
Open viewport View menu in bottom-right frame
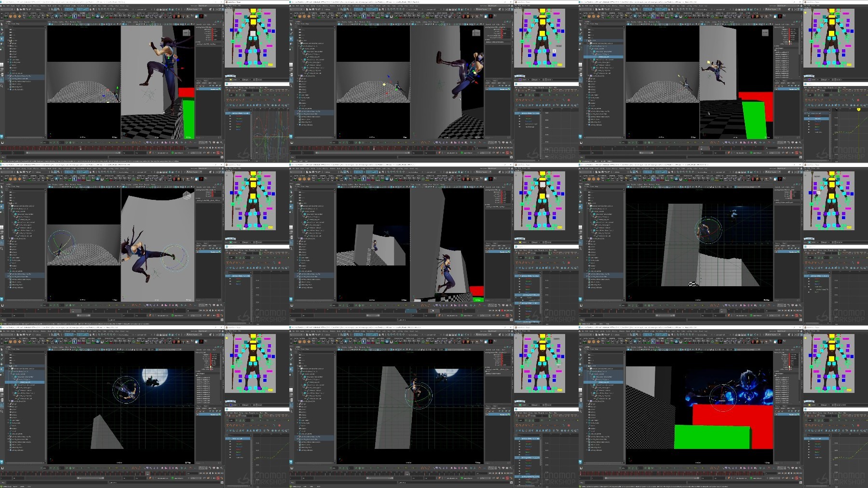(x=627, y=348)
